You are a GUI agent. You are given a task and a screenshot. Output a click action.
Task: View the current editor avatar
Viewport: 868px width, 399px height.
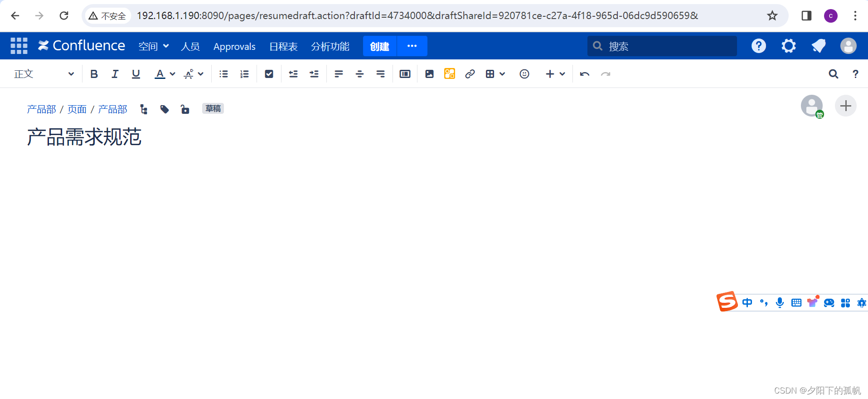point(812,106)
